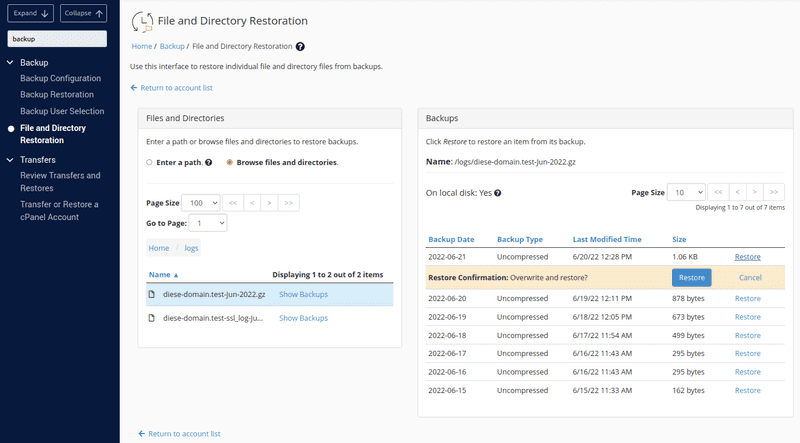800x443 pixels.
Task: Select the 'Enter a path' radio button
Action: tap(150, 162)
